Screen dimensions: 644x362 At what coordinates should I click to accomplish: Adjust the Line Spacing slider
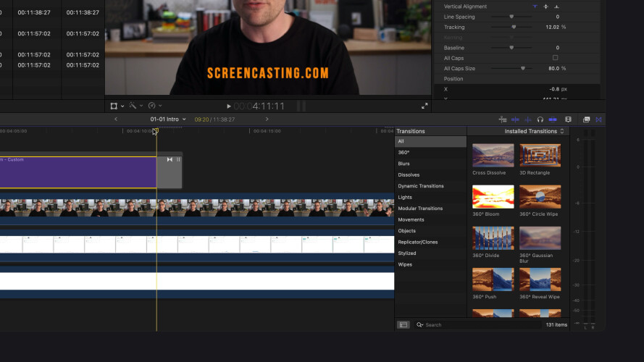511,17
